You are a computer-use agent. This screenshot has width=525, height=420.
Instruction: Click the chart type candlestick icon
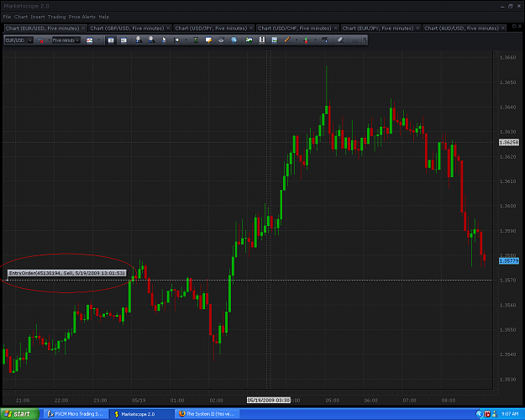tap(89, 40)
